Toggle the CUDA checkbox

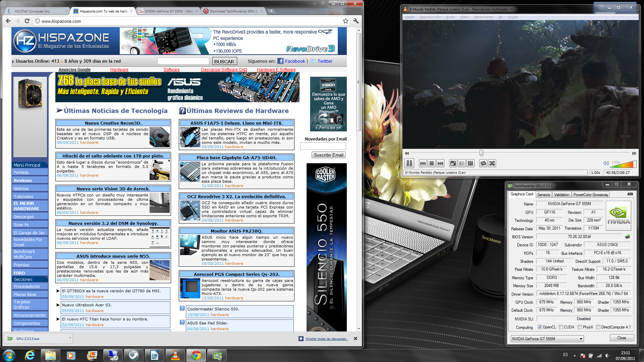(561, 327)
